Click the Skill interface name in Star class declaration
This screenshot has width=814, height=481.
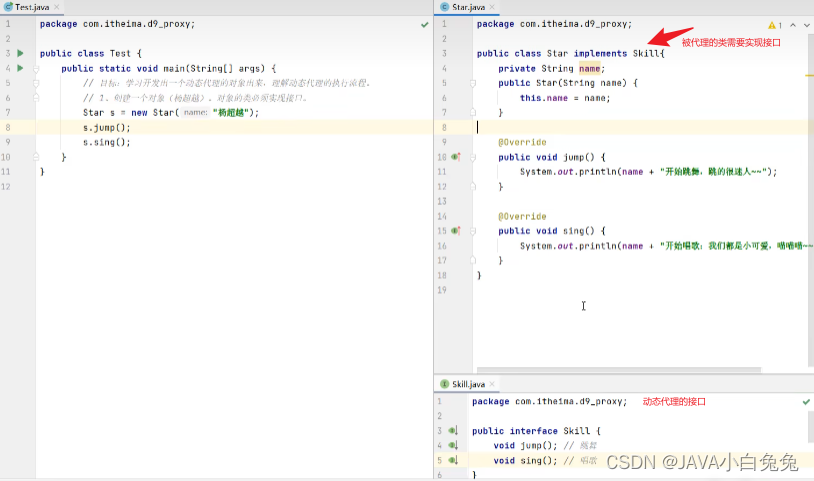[646, 53]
